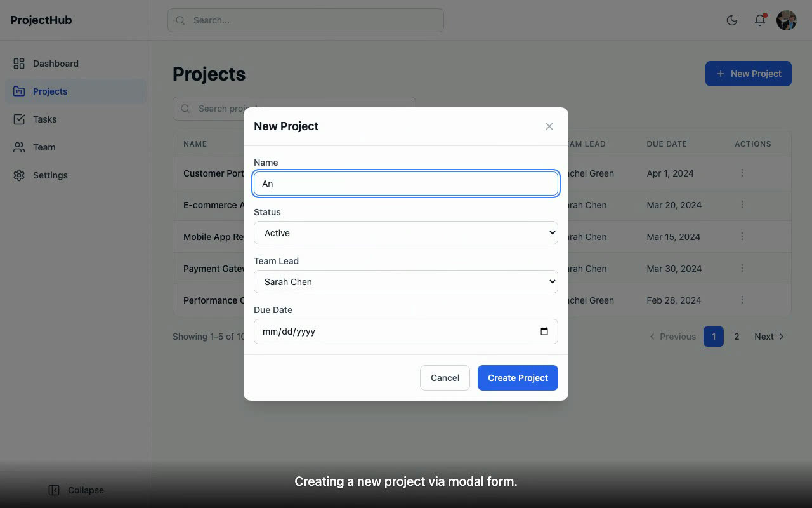Click Previous page link
The width and height of the screenshot is (812, 508).
pos(672,337)
